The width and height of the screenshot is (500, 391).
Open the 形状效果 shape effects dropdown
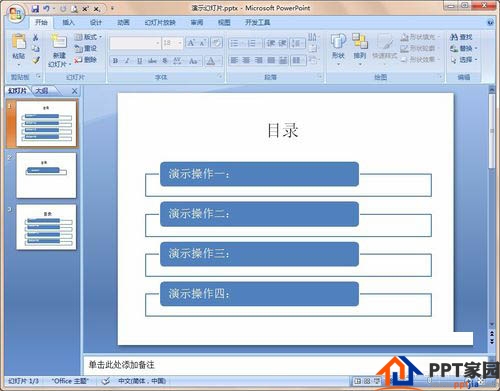click(x=420, y=60)
